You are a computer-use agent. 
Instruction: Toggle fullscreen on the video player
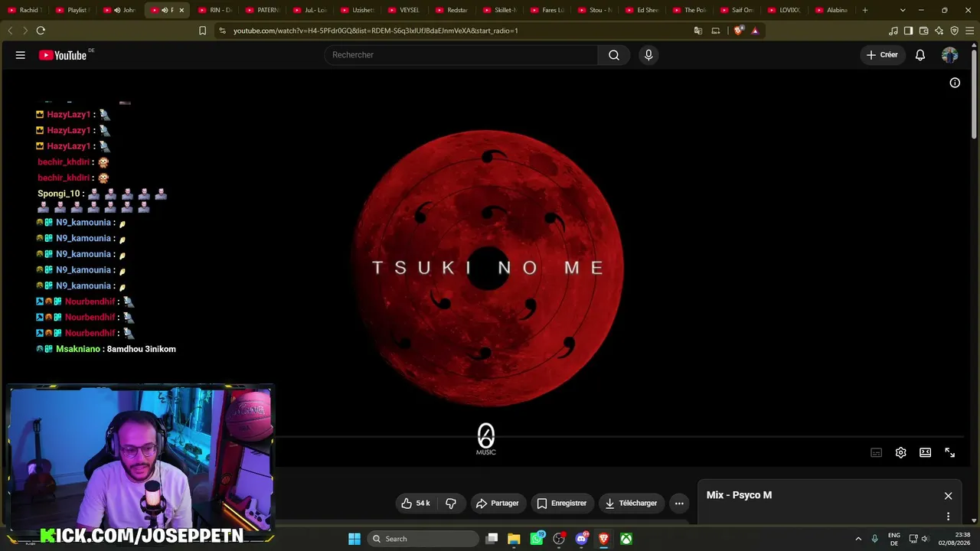pos(950,452)
